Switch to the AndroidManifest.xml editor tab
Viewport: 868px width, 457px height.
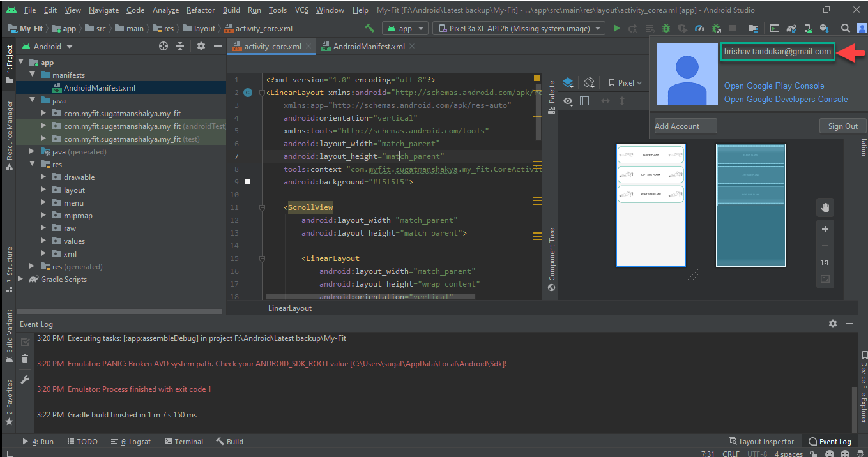tap(369, 47)
